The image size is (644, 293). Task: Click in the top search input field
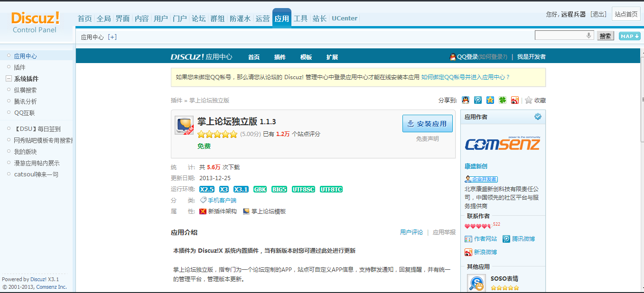coord(560,36)
